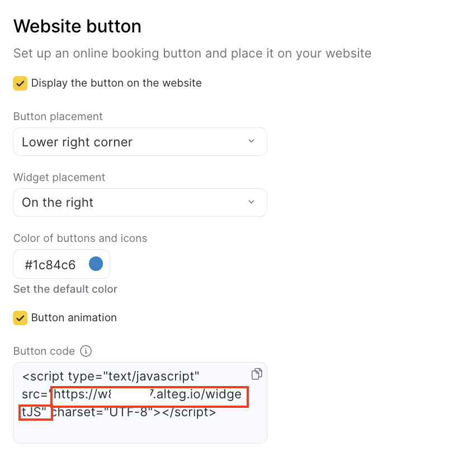Click the chevron next to On the right
This screenshot has width=453, height=476.
click(x=251, y=202)
